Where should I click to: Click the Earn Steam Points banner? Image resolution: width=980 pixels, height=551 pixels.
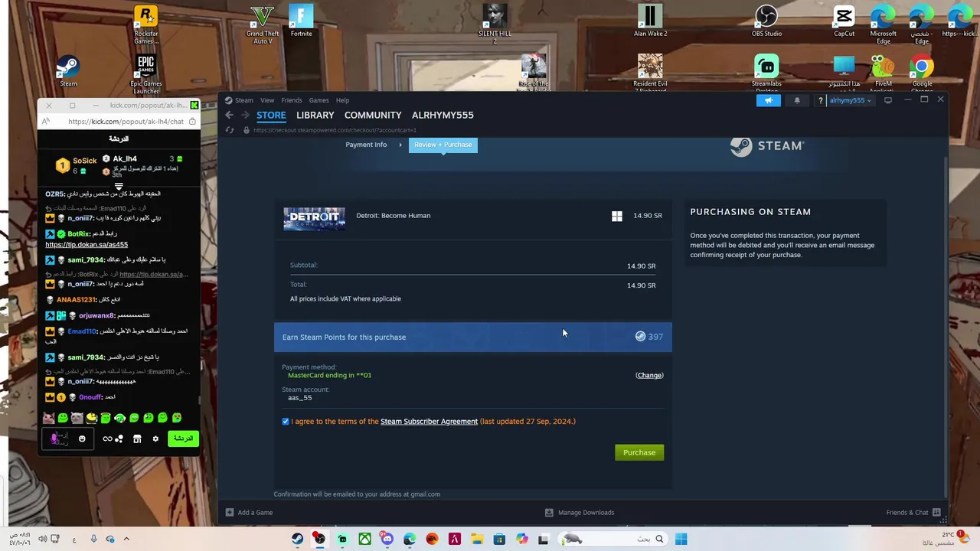point(473,337)
